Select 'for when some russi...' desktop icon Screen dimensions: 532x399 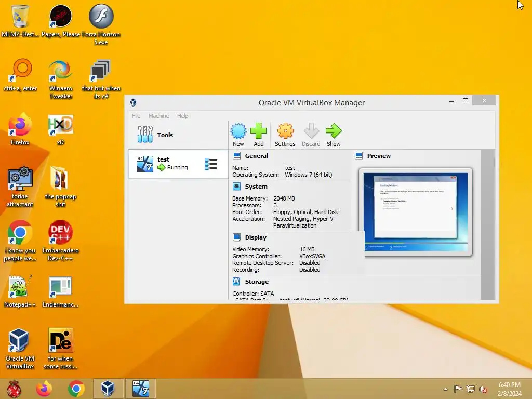point(60,349)
